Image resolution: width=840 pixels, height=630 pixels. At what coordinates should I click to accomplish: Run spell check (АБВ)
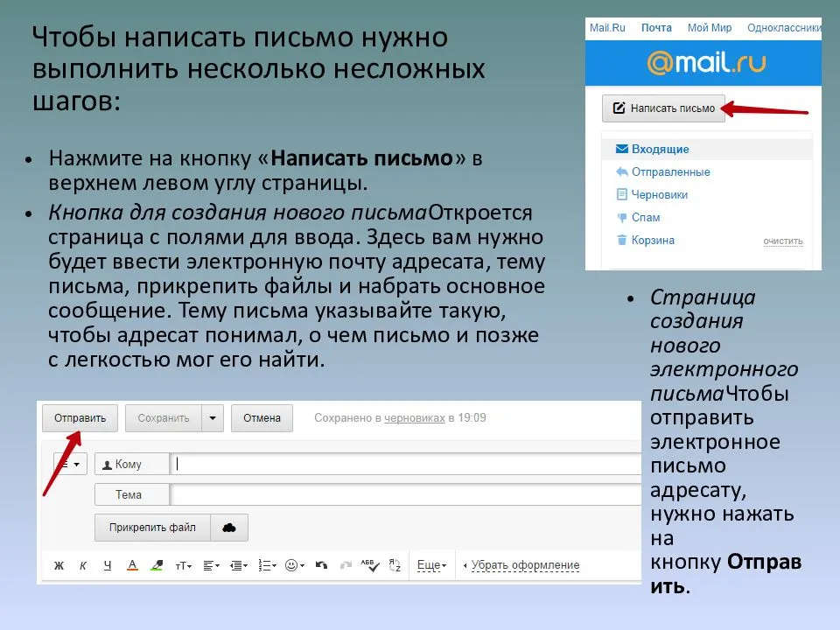(x=370, y=565)
